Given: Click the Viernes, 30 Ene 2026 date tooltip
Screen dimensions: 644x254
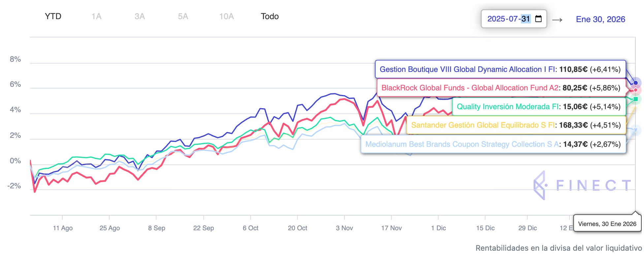Looking at the screenshot, I should (x=607, y=224).
